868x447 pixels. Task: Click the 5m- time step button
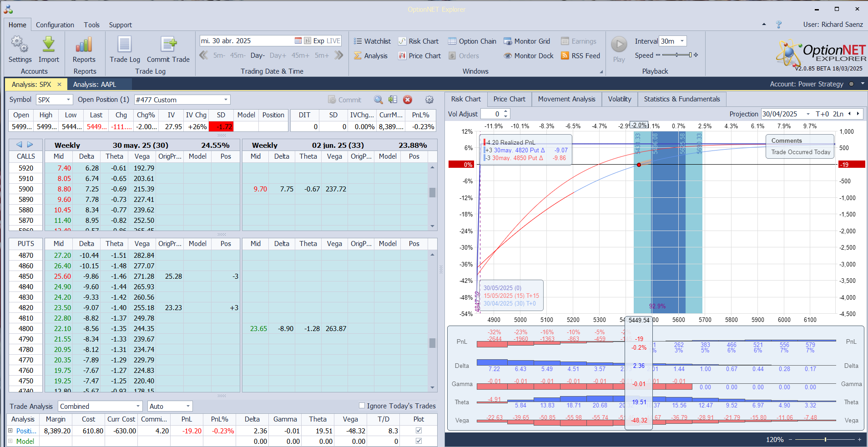[x=219, y=55]
